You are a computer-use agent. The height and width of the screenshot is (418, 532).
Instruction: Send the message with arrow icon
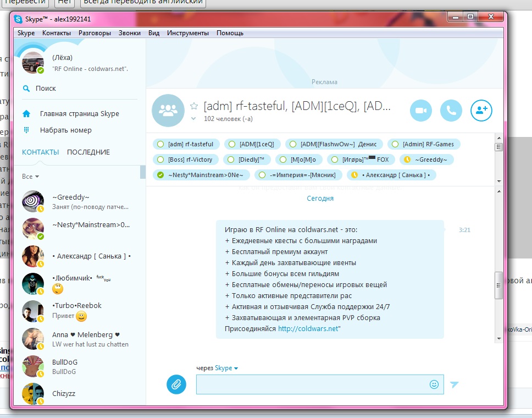point(455,384)
